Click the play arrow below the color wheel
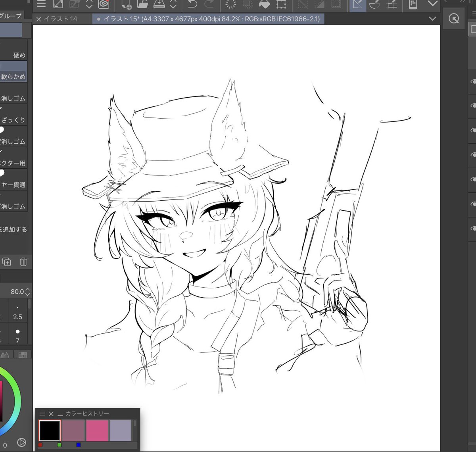476x452 pixels. point(21,442)
